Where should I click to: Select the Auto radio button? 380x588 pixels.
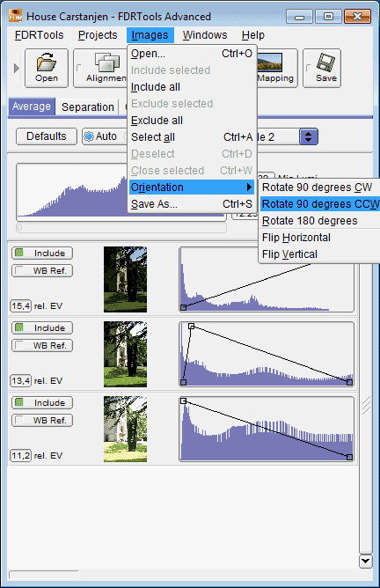point(89,136)
